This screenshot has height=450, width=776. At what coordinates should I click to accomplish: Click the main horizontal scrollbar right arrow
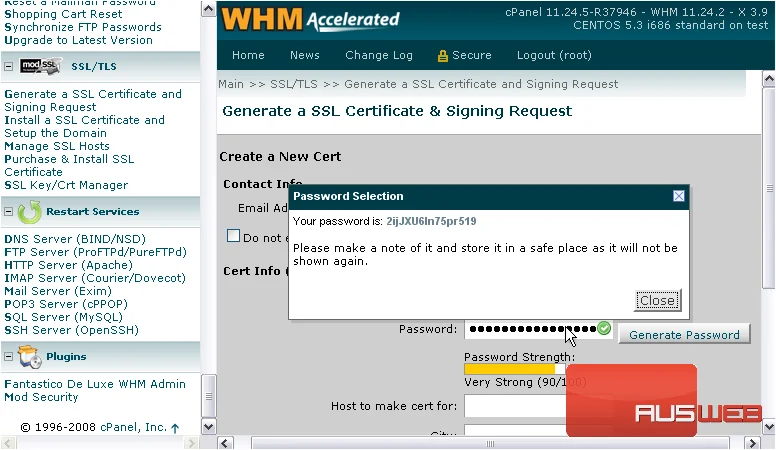[753, 443]
